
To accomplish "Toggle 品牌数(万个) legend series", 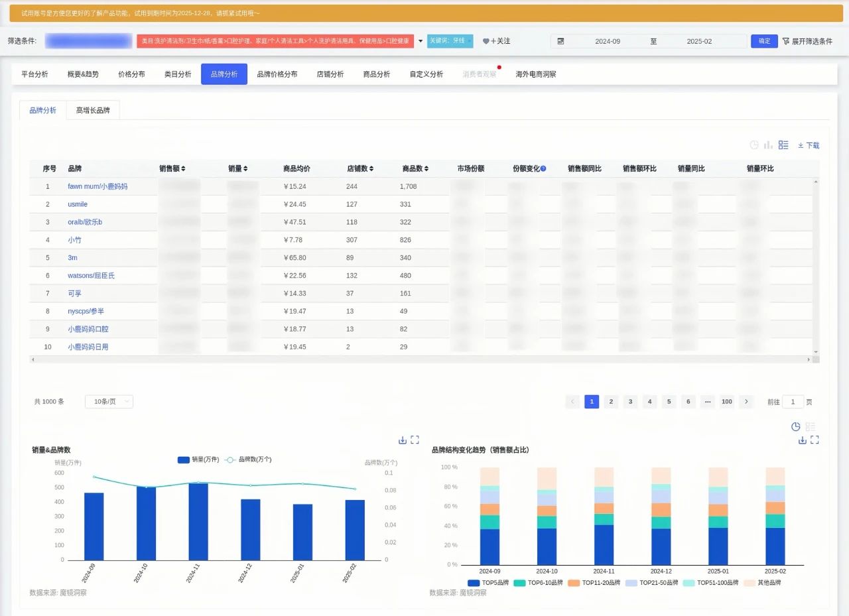I will [x=248, y=459].
